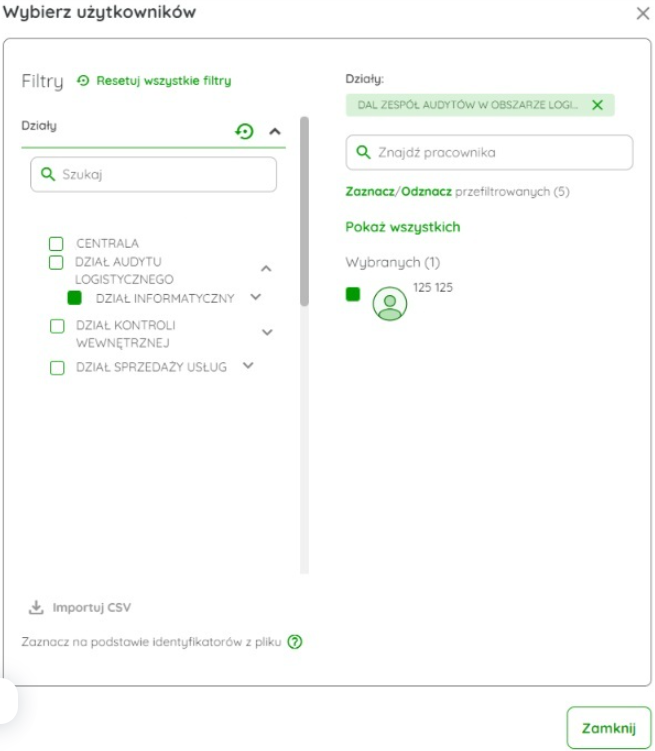This screenshot has width=655, height=751.
Task: Collapse the DZIAŁ AUDYTU LOGISTYCZNEGO branch
Action: pyautogui.click(x=266, y=269)
